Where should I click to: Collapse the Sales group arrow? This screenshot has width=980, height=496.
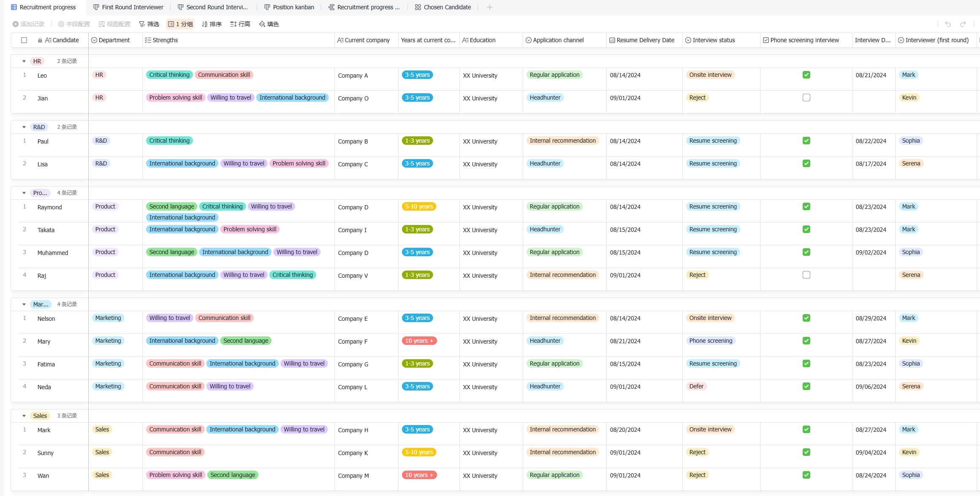[x=24, y=416]
